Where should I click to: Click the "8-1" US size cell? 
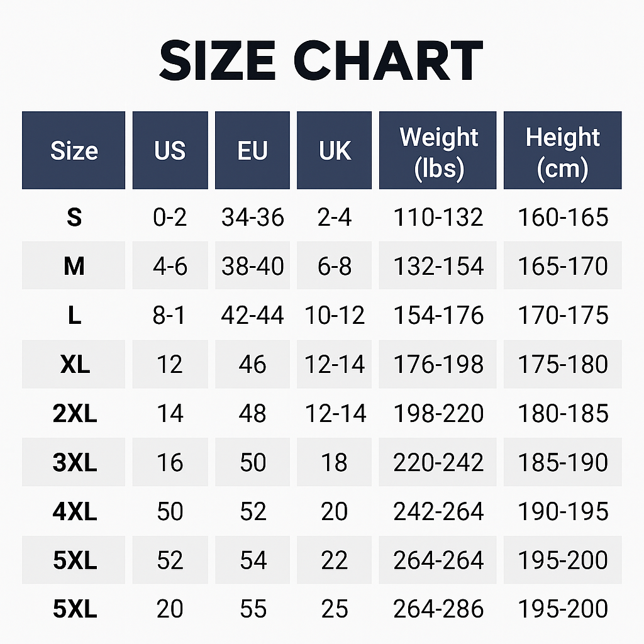pos(170,316)
